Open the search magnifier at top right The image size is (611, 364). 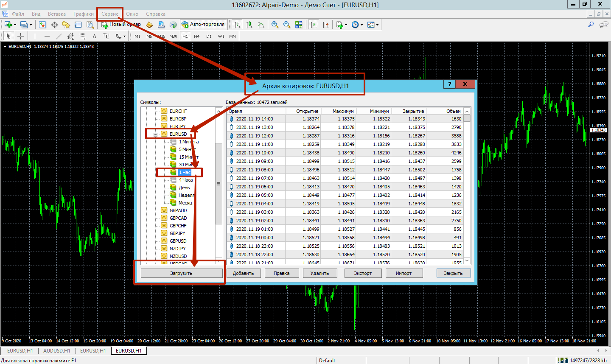[591, 25]
